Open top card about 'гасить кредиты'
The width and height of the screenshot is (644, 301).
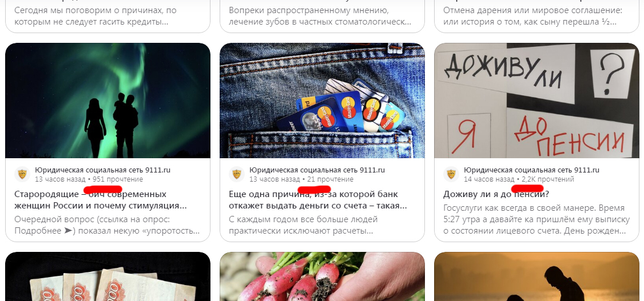[108, 17]
